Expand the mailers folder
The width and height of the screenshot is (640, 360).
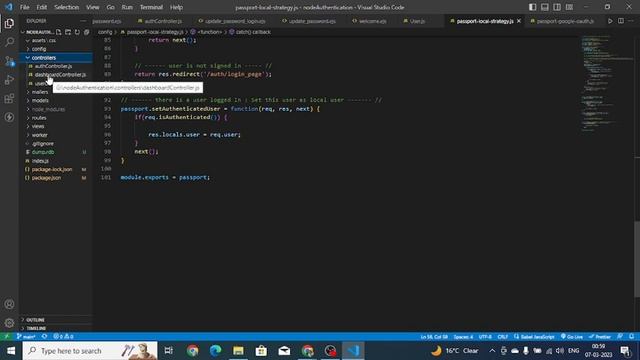(40, 92)
